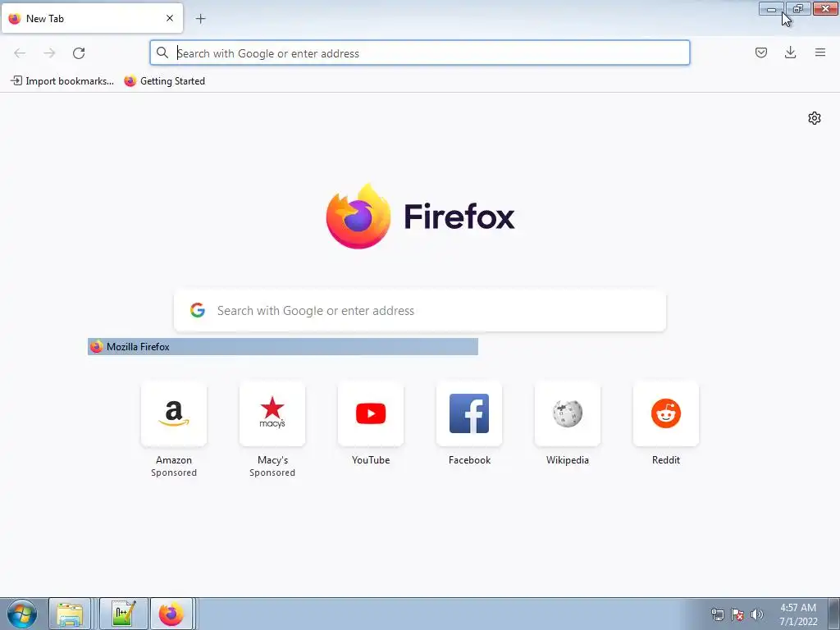Open a new tab with plus button
Screen dimensions: 840x630
[x=200, y=19]
